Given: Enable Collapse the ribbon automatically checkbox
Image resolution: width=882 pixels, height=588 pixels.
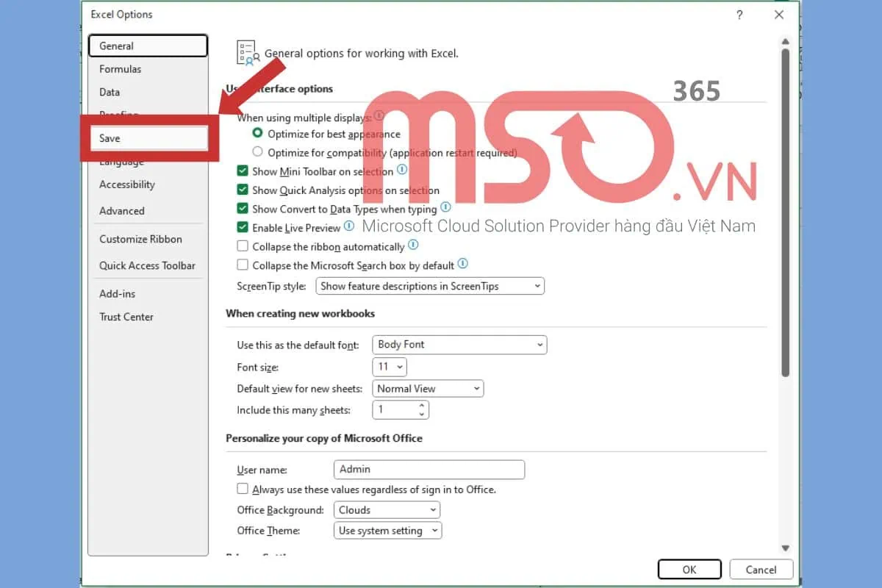Looking at the screenshot, I should click(243, 247).
